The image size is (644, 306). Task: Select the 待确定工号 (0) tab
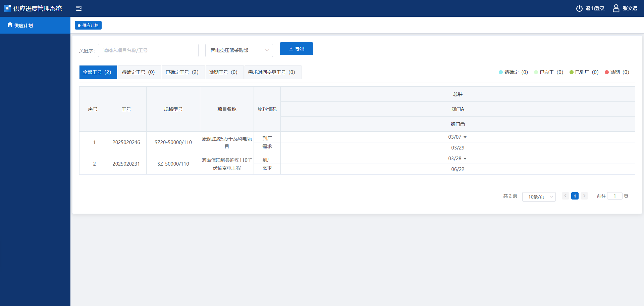click(x=139, y=72)
